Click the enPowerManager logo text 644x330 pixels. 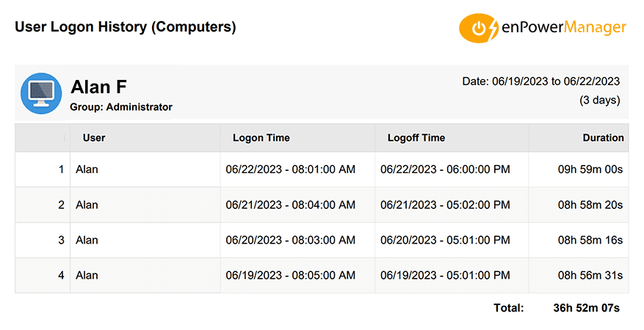(x=564, y=28)
